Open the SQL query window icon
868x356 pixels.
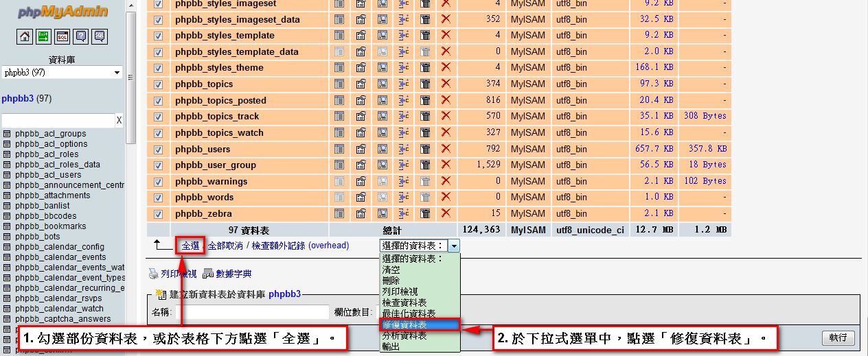tap(62, 37)
